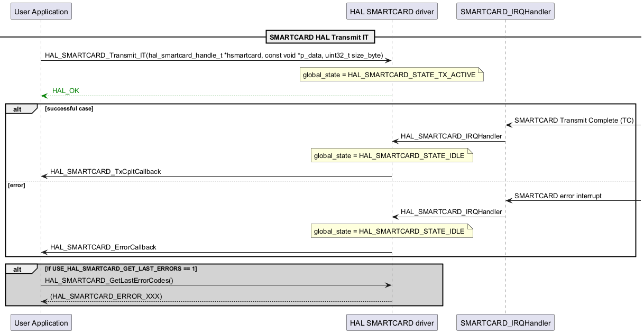Select the green HAL_OK return label
644x333 pixels.
pyautogui.click(x=66, y=91)
